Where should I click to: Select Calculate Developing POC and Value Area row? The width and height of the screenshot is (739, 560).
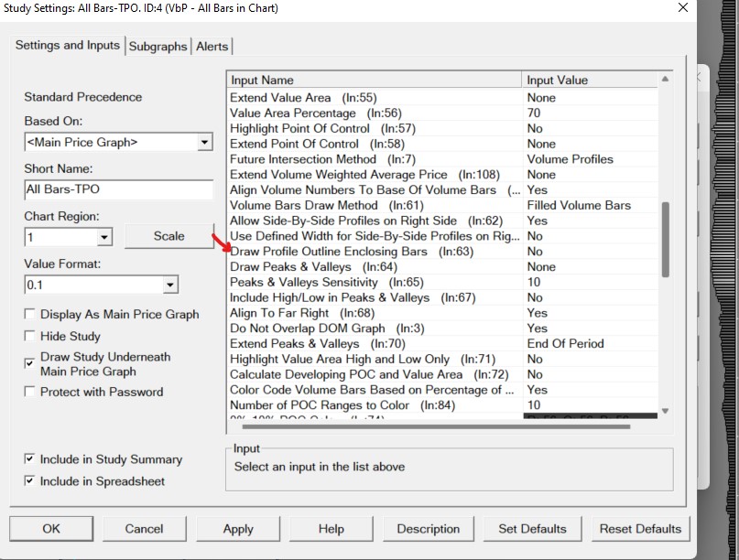443,374
